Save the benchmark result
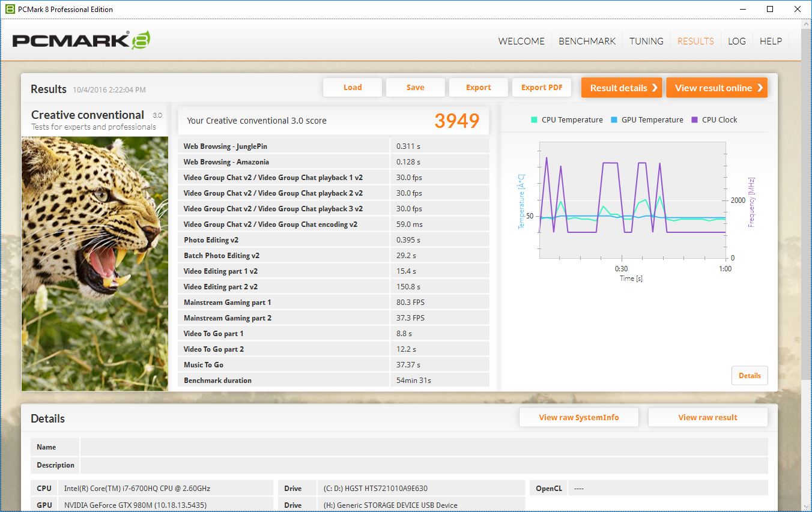 coord(415,88)
